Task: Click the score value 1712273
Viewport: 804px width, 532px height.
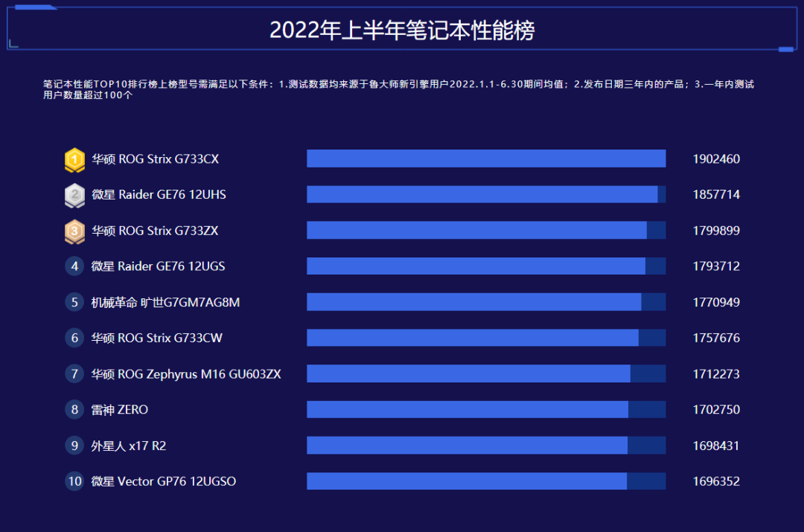Action: point(716,374)
